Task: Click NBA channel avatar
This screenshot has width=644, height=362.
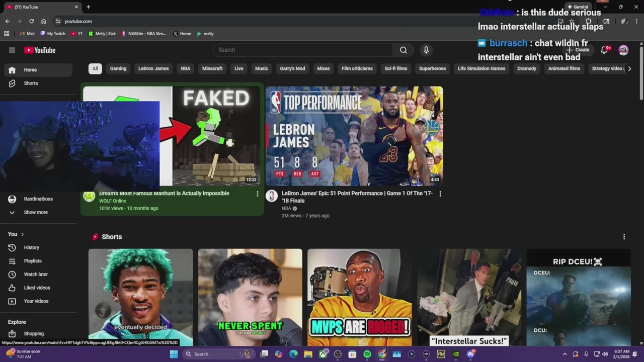Action: (x=272, y=196)
